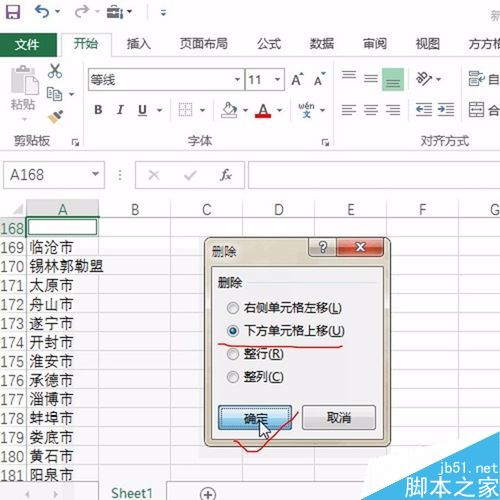The image size is (500, 500).
Task: Add a new sheet with plus button
Action: pos(208,494)
